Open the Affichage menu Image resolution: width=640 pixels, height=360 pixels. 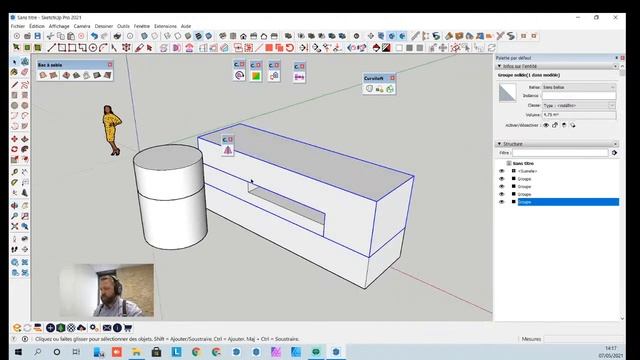tap(59, 26)
